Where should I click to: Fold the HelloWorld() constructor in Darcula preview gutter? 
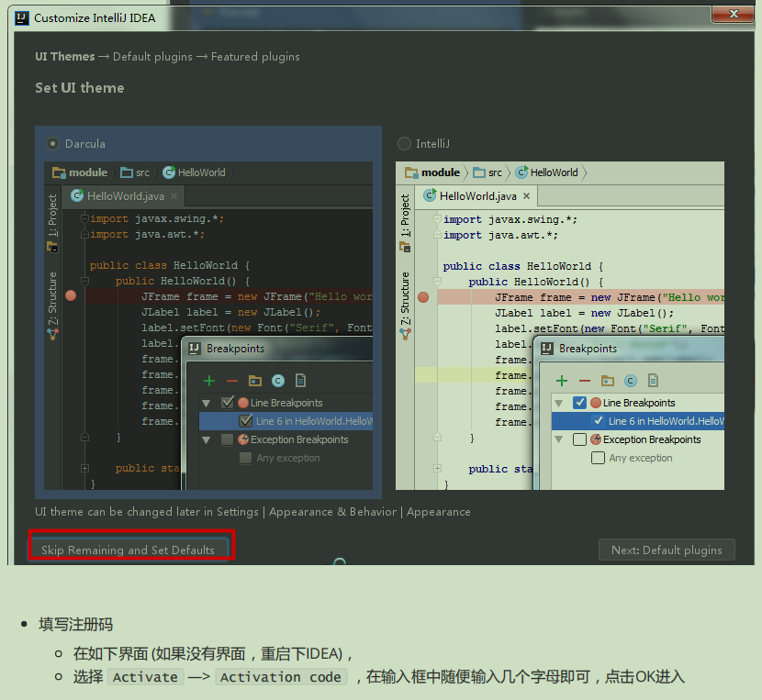click(85, 281)
